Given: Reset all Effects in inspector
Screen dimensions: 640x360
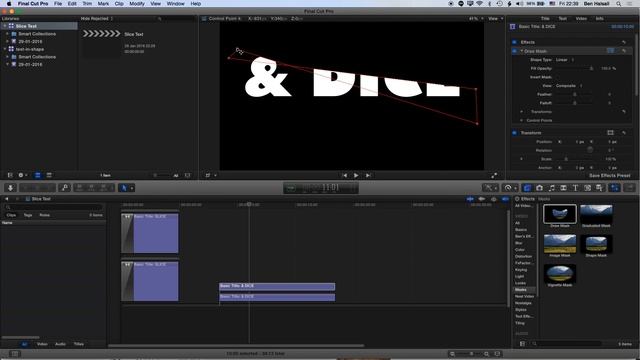Looking at the screenshot, I should pos(624,42).
